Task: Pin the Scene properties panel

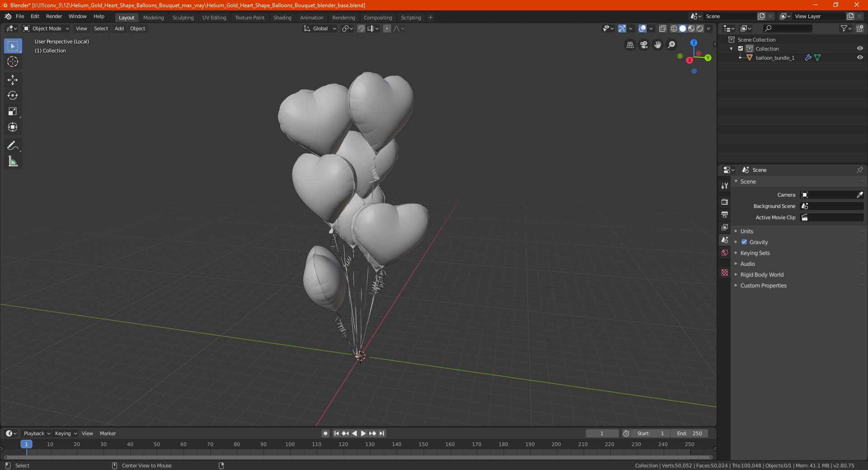Action: [859, 170]
